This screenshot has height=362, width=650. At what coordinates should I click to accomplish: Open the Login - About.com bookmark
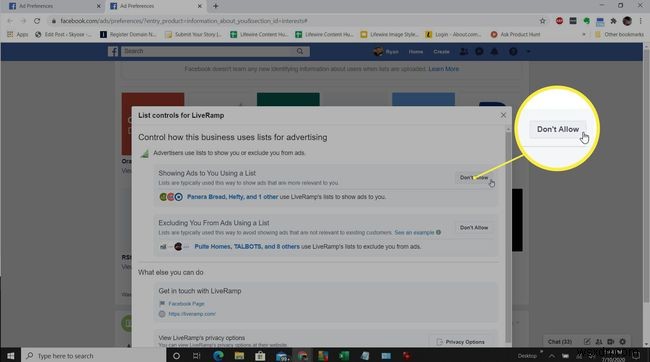click(x=454, y=34)
